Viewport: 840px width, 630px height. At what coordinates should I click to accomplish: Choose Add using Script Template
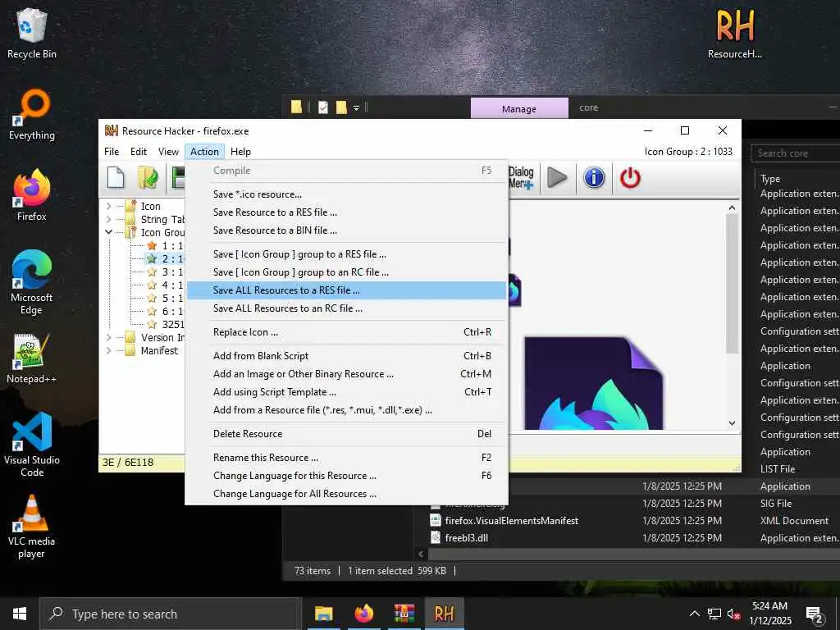(347, 392)
